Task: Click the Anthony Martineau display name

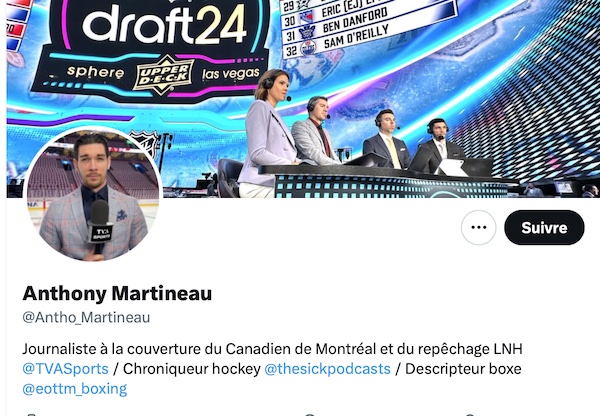Action: pyautogui.click(x=117, y=294)
